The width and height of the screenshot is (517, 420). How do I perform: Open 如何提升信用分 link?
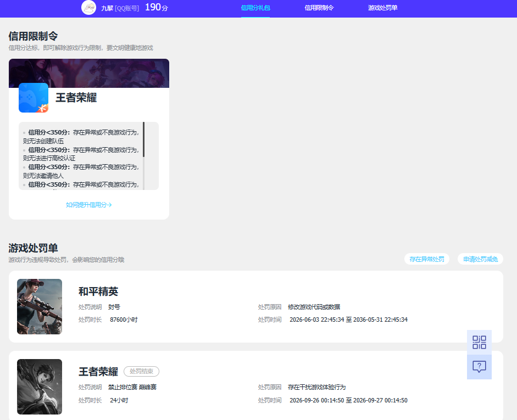[88, 205]
